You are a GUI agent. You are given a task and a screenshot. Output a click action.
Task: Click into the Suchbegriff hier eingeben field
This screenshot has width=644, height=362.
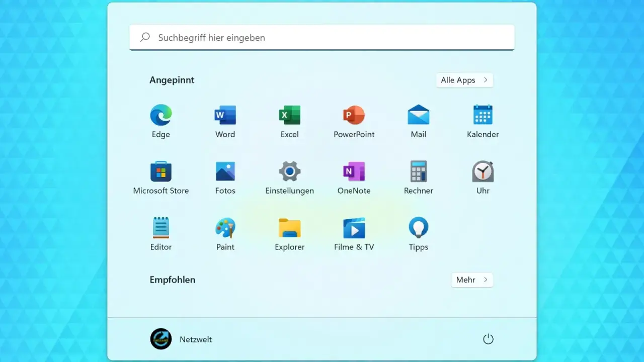coord(322,38)
